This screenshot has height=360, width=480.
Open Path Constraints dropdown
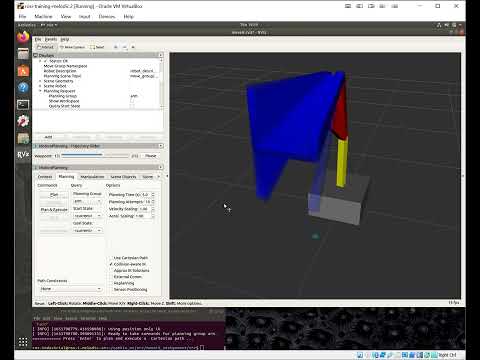coord(70,289)
